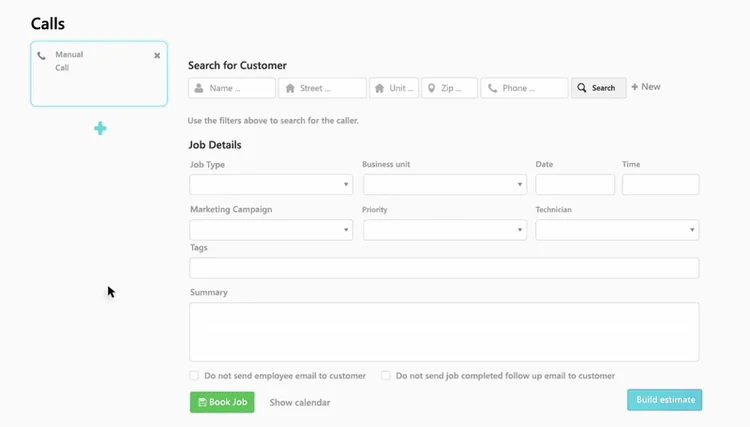The image size is (750, 427).
Task: Add a new call with plus icon
Action: (100, 128)
